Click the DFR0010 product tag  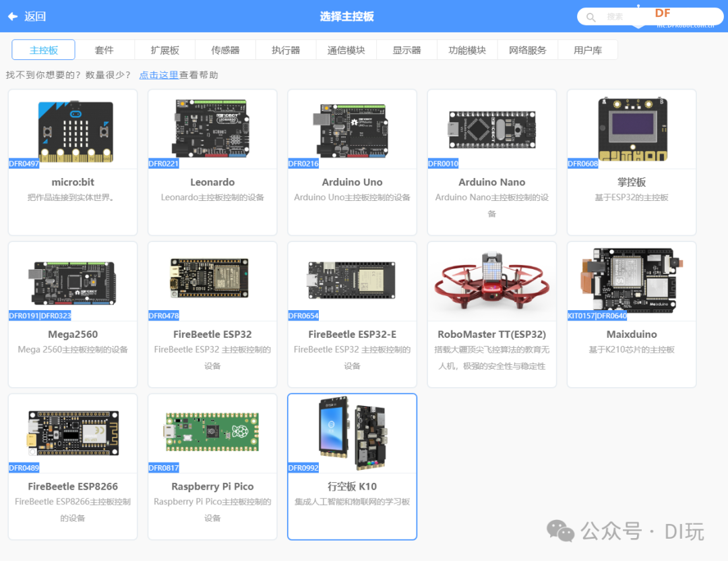point(443,163)
